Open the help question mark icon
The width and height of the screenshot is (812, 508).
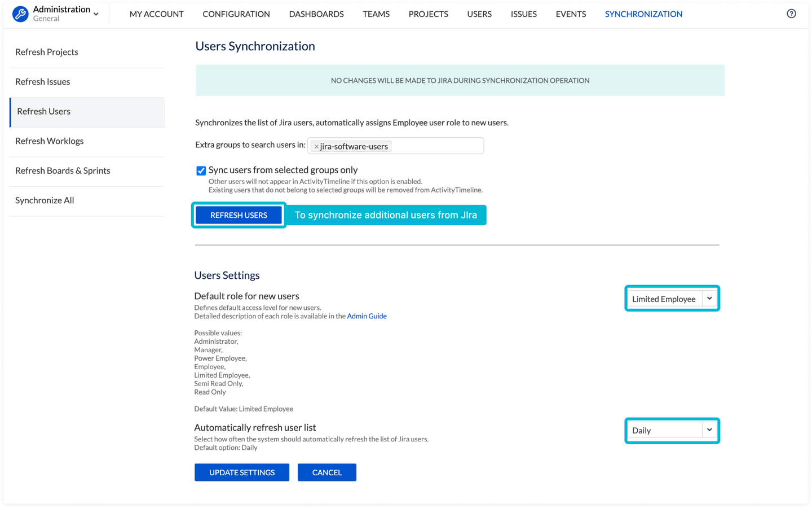click(791, 14)
